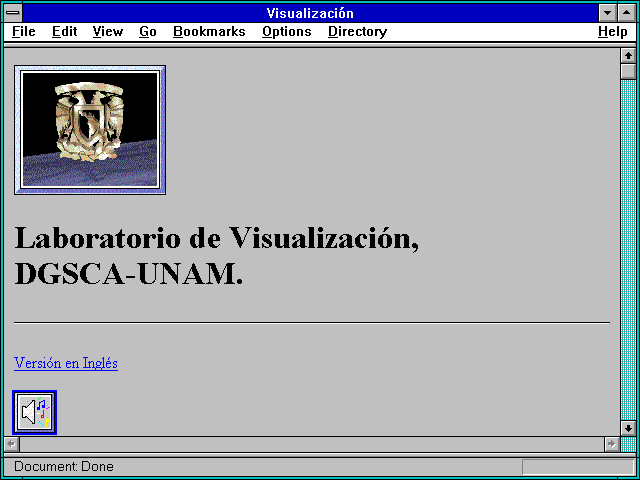Minimize the Visualización window
Image resolution: width=640 pixels, height=480 pixels.
tap(608, 13)
